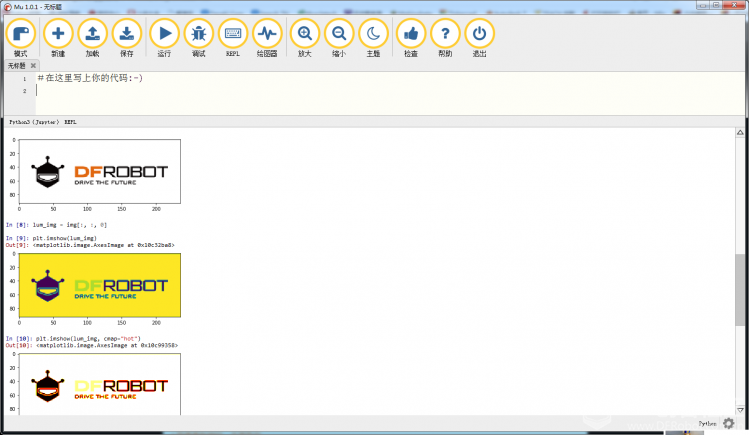Zoom in with 放大 button
749x435 pixels.
tap(305, 38)
